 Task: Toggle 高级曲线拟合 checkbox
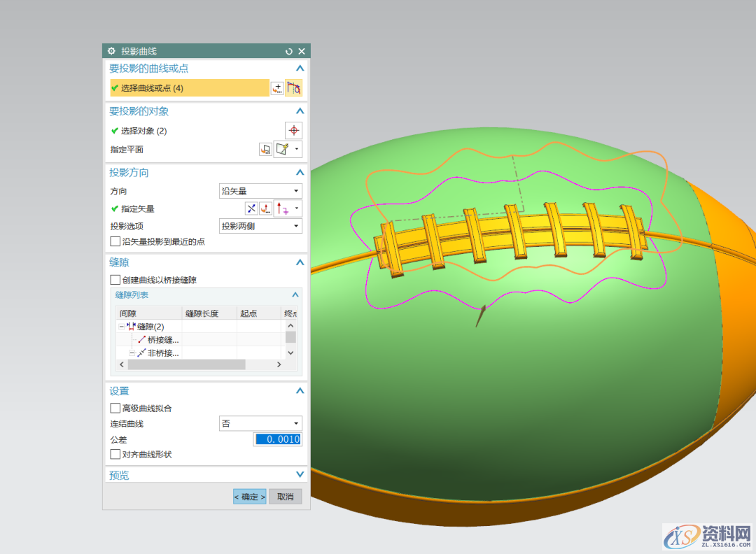click(115, 408)
